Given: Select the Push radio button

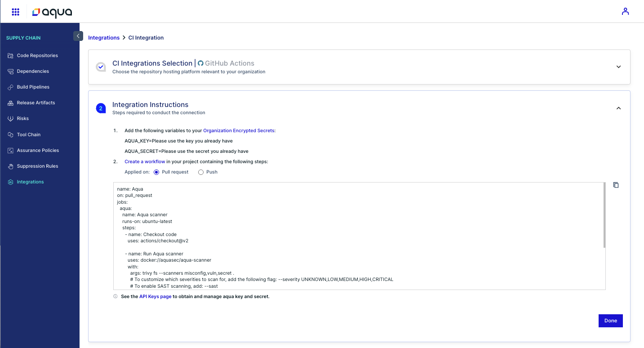Looking at the screenshot, I should 201,172.
